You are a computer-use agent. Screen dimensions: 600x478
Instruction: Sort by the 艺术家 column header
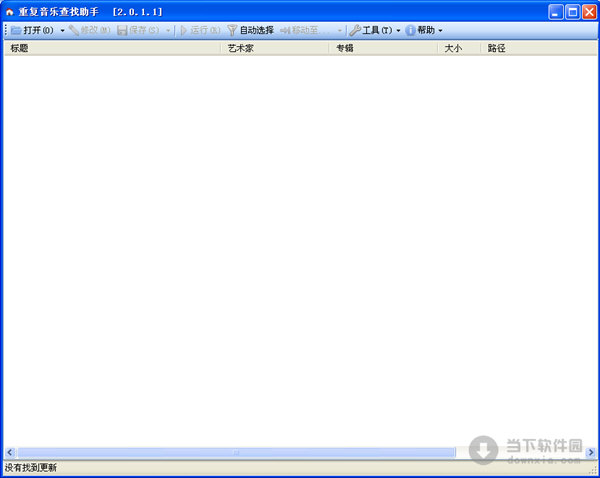(275, 48)
